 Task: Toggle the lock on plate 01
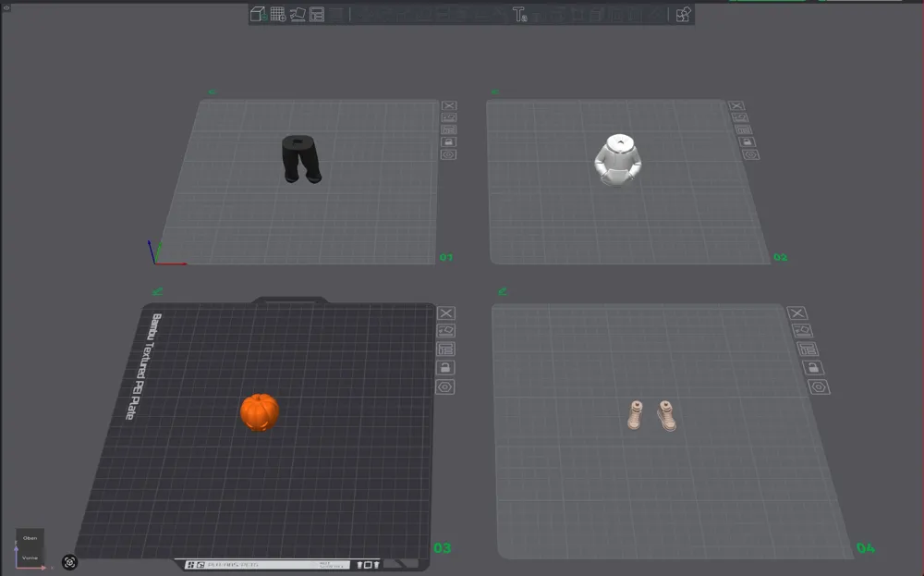pyautogui.click(x=449, y=142)
